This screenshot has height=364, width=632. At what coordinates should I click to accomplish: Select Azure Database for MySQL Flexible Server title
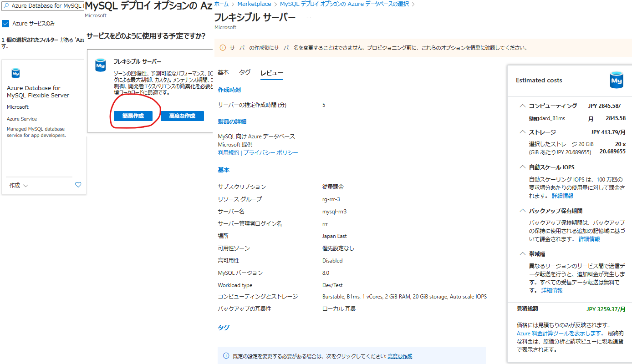tap(38, 92)
